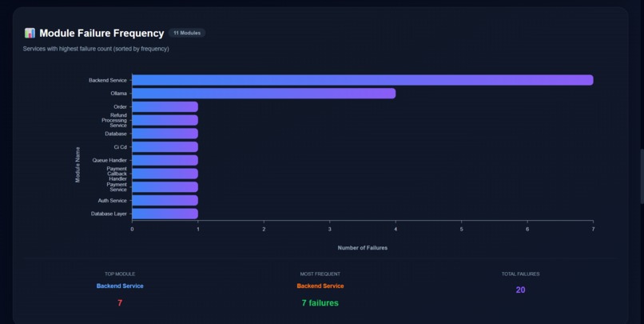Select the Payment Callback Handler bar
Image resolution: width=644 pixels, height=324 pixels.
pyautogui.click(x=165, y=174)
